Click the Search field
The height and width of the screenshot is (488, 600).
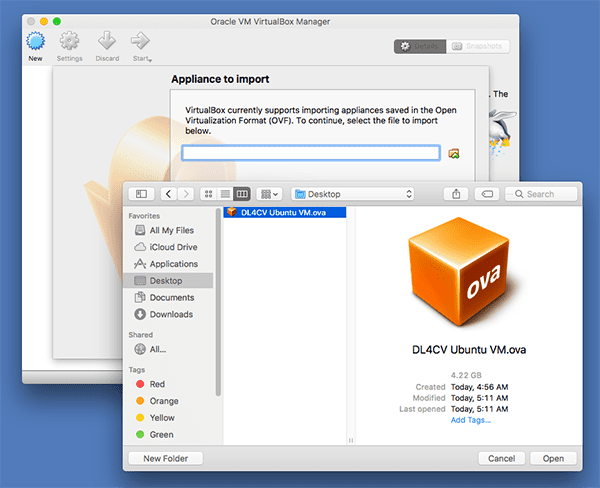point(541,194)
